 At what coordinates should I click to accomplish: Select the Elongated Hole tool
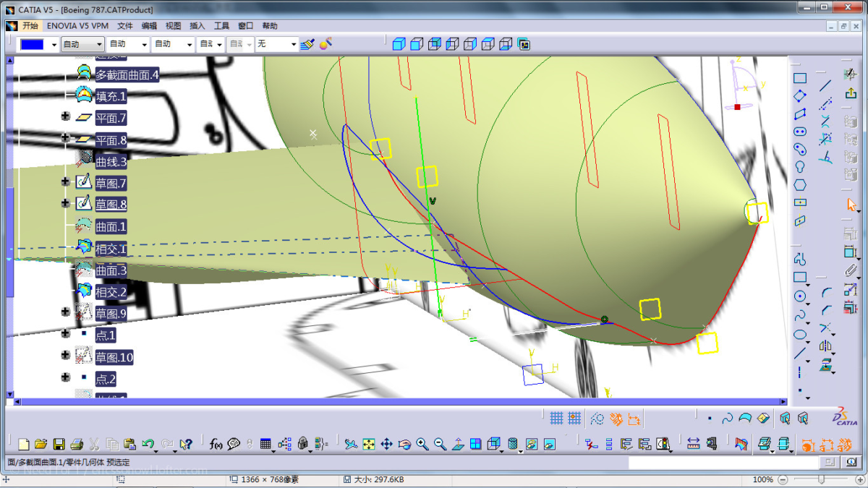pyautogui.click(x=800, y=132)
